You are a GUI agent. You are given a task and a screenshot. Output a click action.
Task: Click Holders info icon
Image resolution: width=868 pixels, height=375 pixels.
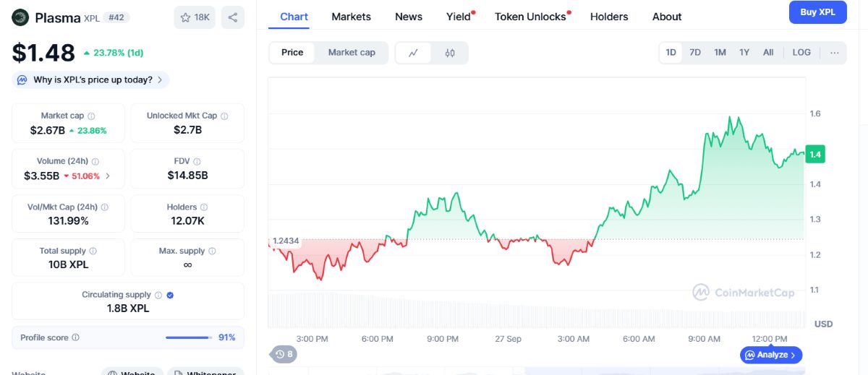point(204,207)
